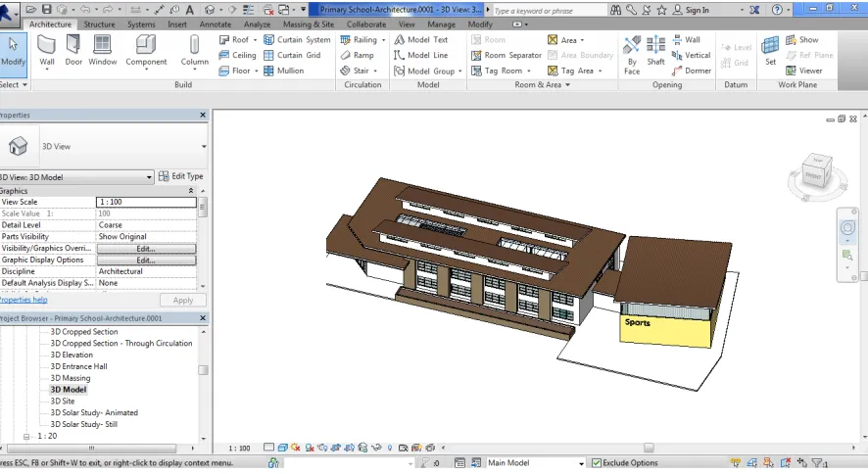Screen dimensions: 868x474
Task: Expand the 1 : 20 tree node
Action: (x=26, y=437)
